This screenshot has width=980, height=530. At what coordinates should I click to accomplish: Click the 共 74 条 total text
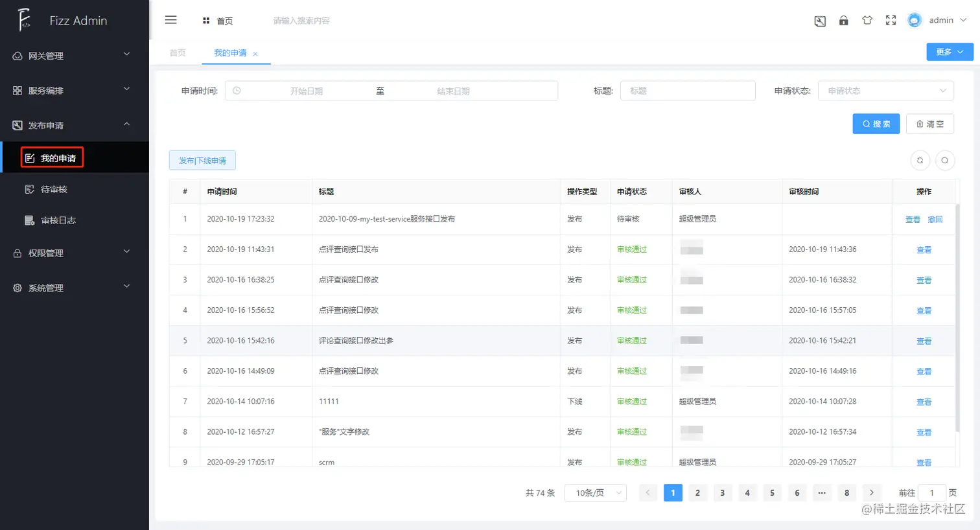coord(540,493)
